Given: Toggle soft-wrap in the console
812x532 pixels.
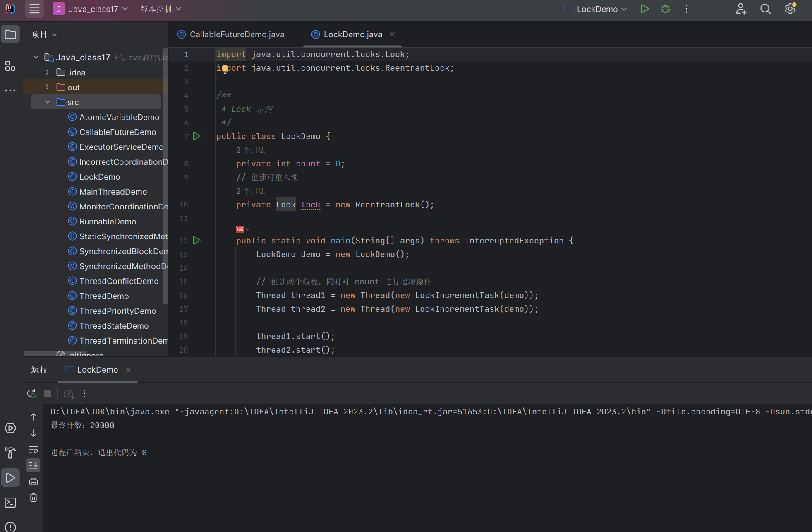Looking at the screenshot, I should [34, 450].
